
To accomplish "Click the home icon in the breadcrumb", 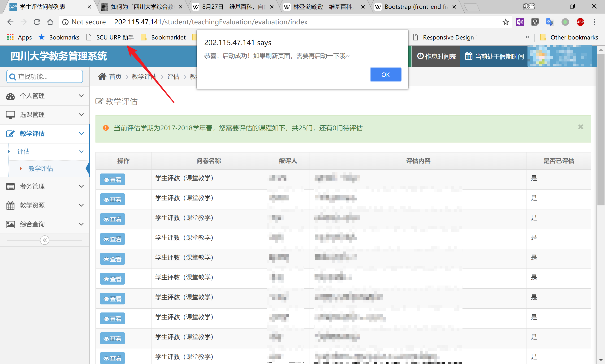I will [103, 76].
